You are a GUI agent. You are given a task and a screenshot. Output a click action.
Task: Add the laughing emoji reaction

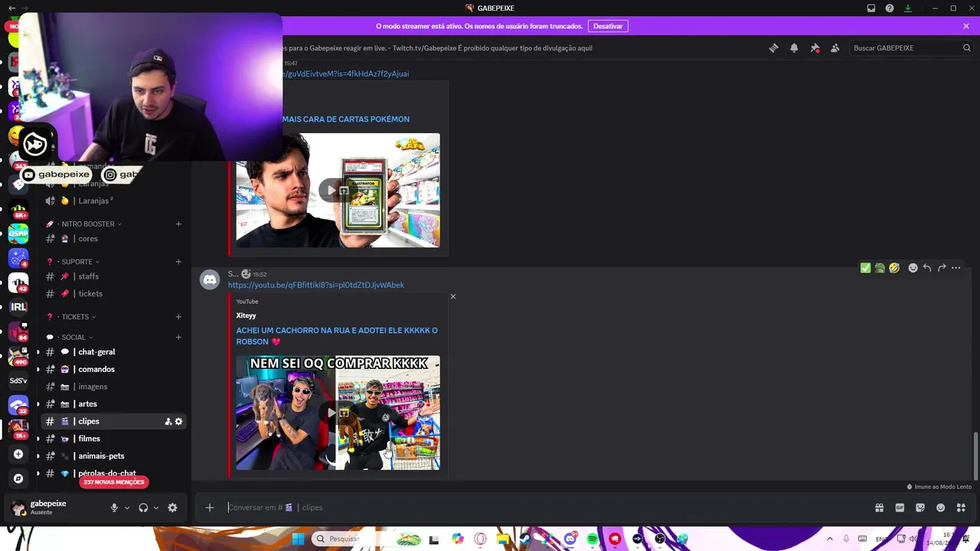(x=894, y=268)
